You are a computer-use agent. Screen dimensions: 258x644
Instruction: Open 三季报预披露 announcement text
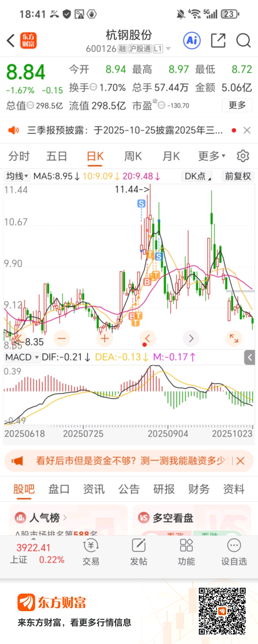tap(125, 130)
